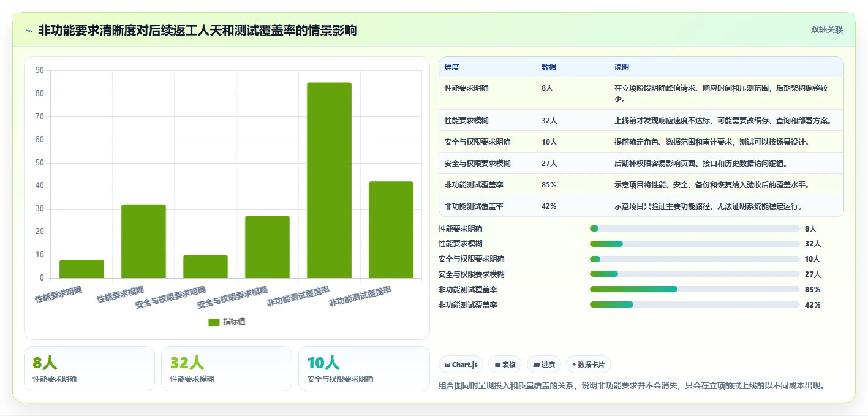Click the description starting 上线前才发现响应速度不达标

click(723, 121)
